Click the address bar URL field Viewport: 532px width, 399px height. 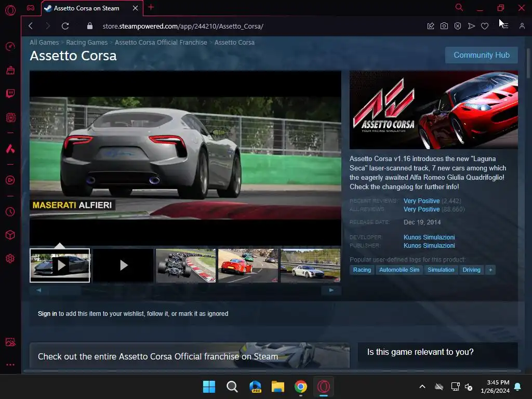click(x=183, y=26)
